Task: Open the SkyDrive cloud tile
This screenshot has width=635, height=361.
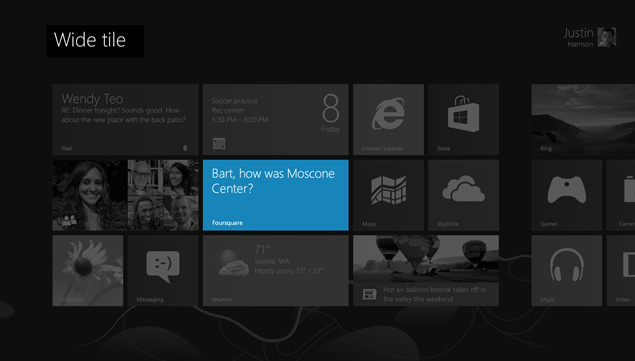Action: (x=463, y=195)
